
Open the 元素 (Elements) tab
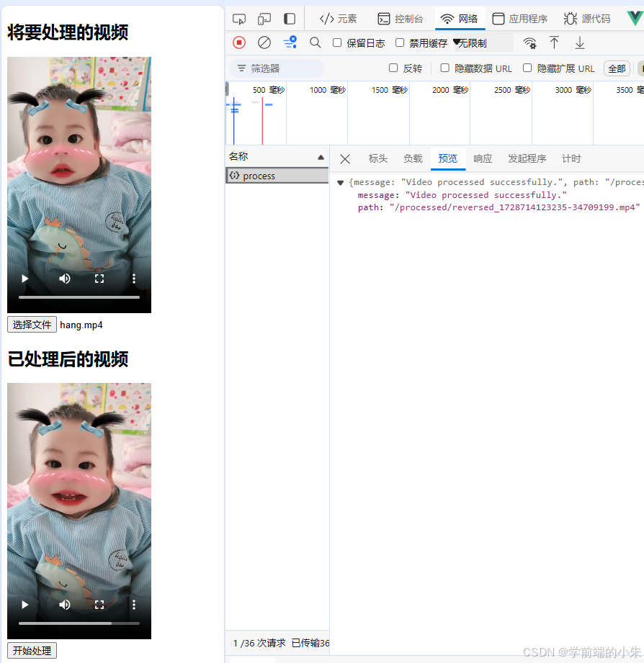[338, 19]
